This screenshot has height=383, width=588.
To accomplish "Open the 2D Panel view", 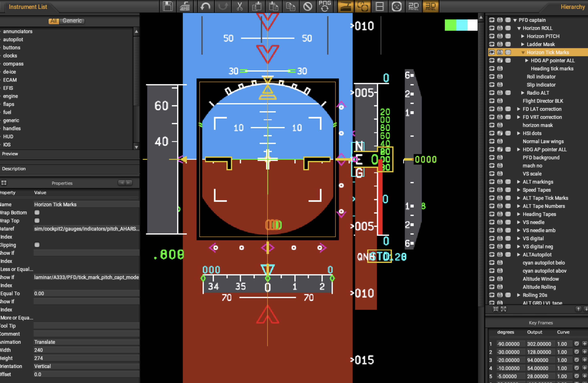I will pyautogui.click(x=413, y=6).
